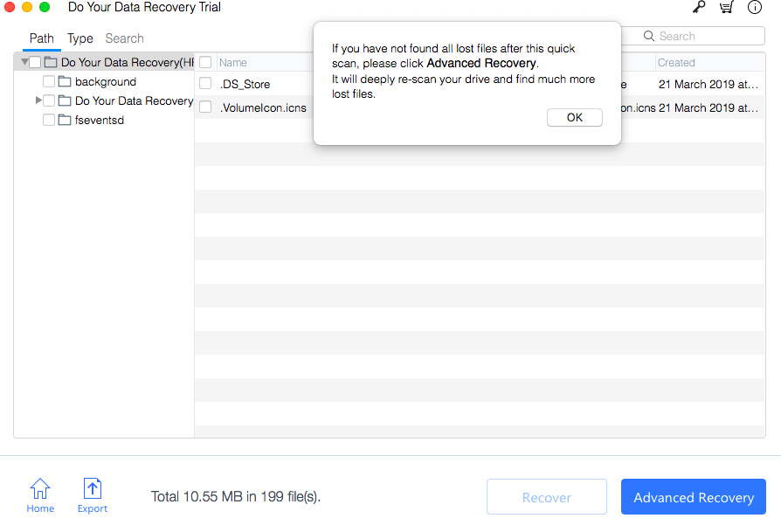781x532 pixels.
Task: Click the Total 10.55 MB status text
Action: pyautogui.click(x=236, y=497)
